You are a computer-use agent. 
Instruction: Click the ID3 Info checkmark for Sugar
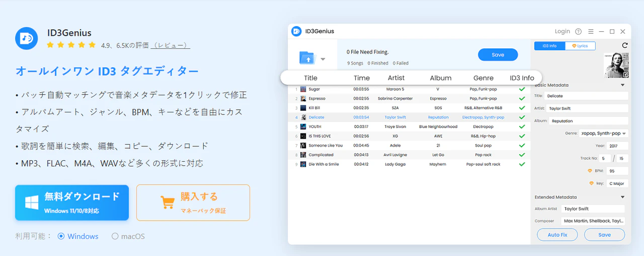click(x=522, y=89)
